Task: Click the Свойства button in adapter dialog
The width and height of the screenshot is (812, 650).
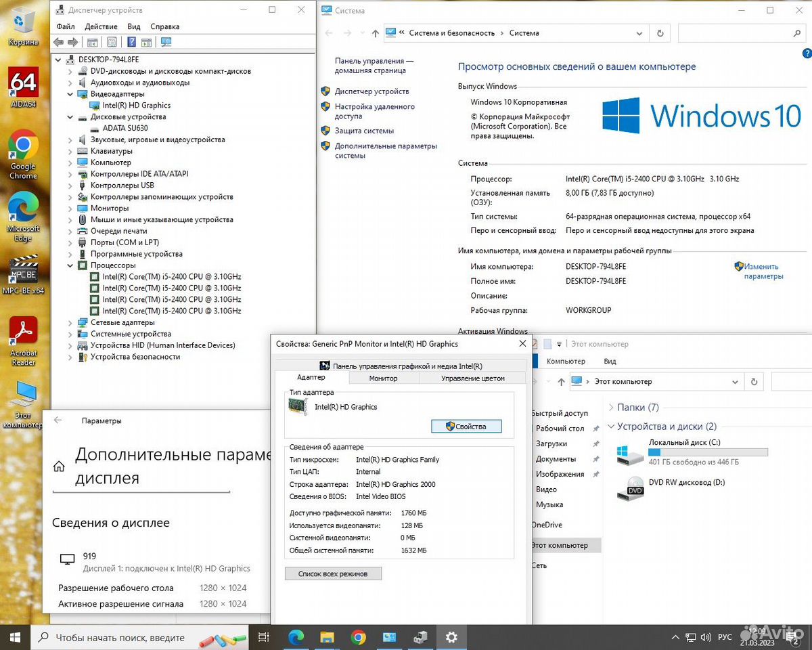Action: tap(467, 427)
